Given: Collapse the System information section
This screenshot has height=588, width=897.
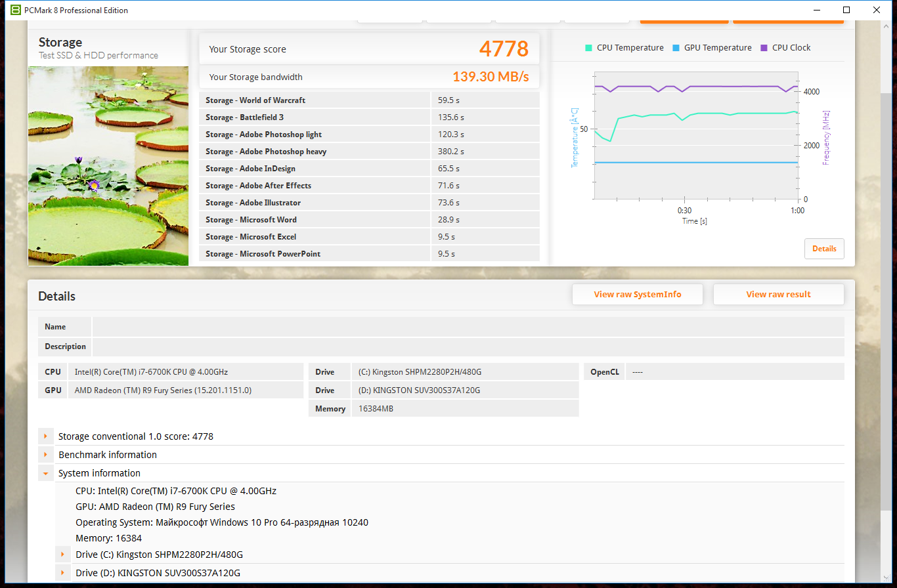Looking at the screenshot, I should click(x=46, y=473).
